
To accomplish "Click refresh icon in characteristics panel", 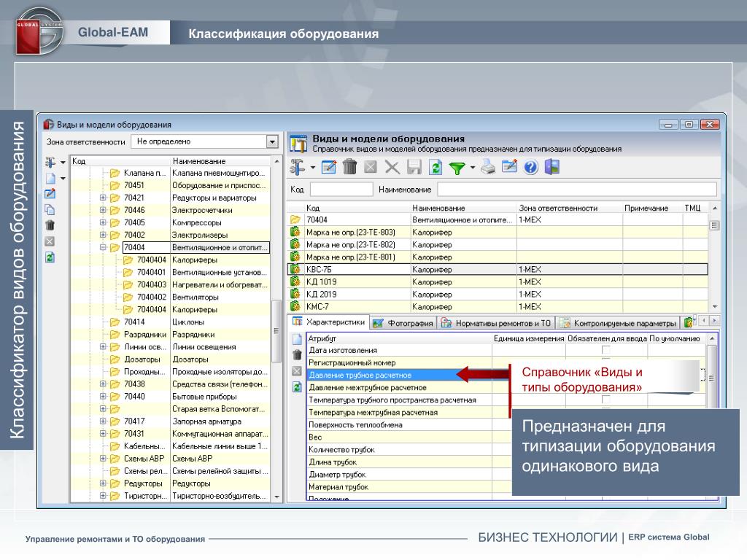I will point(297,387).
